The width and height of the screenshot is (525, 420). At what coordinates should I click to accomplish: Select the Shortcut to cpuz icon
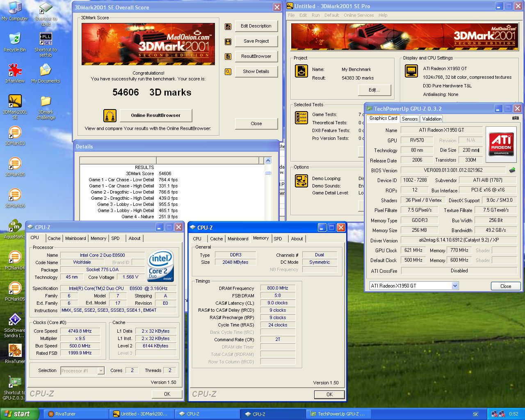click(46, 14)
